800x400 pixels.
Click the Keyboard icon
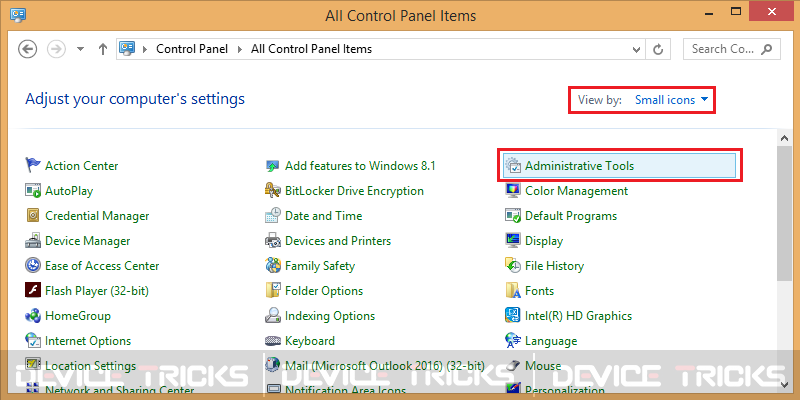point(273,340)
